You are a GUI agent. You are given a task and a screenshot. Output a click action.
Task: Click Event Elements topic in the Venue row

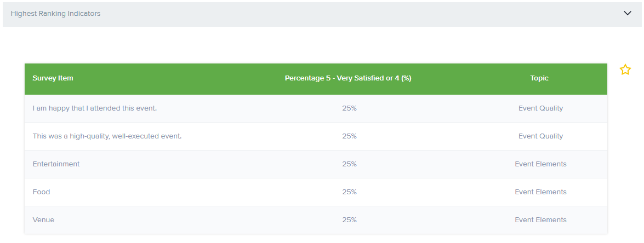coord(540,220)
